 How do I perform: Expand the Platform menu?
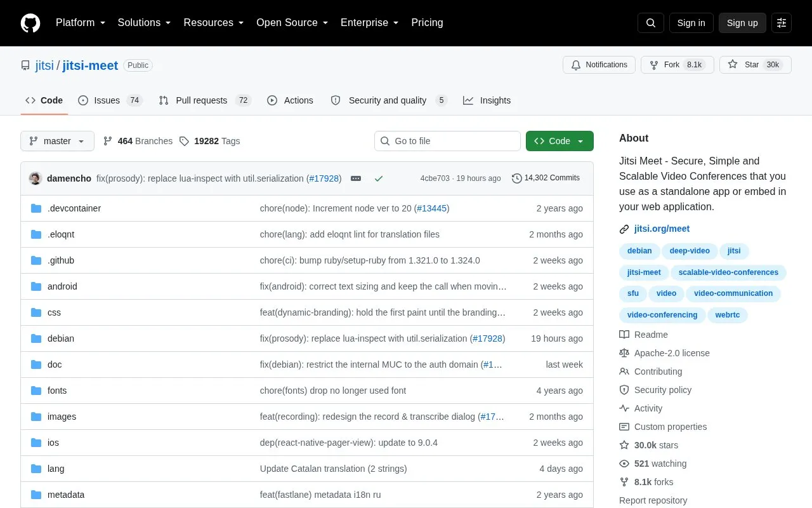click(80, 23)
